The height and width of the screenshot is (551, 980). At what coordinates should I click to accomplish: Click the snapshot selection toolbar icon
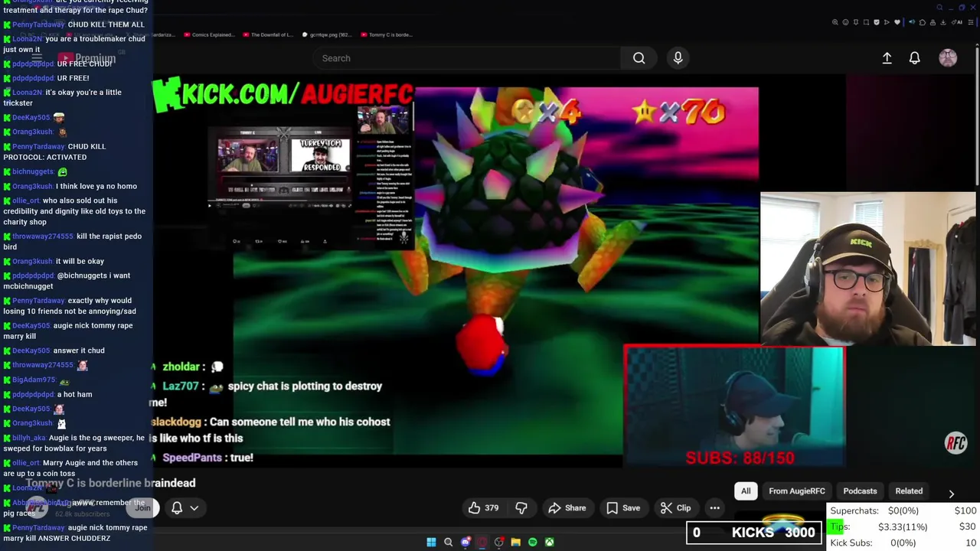coord(866,22)
